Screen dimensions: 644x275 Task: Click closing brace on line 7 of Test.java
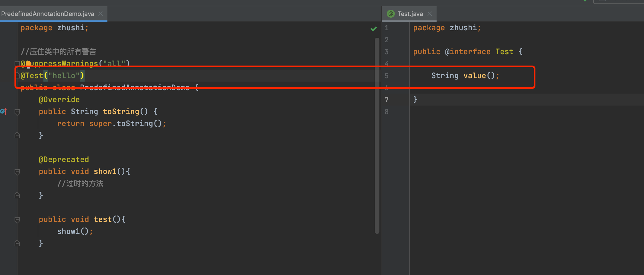click(415, 100)
